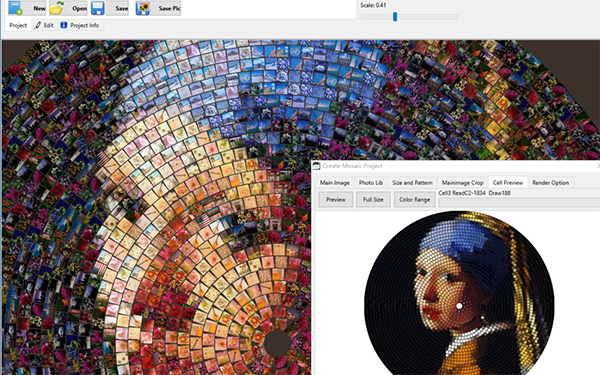The width and height of the screenshot is (600, 375).
Task: Click the Save floppy disk icon
Action: point(98,8)
